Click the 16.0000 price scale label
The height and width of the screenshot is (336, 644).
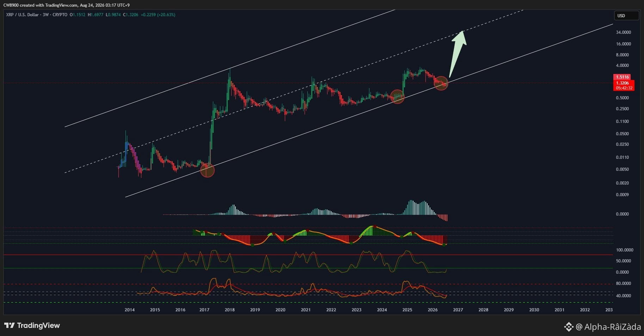pyautogui.click(x=623, y=44)
